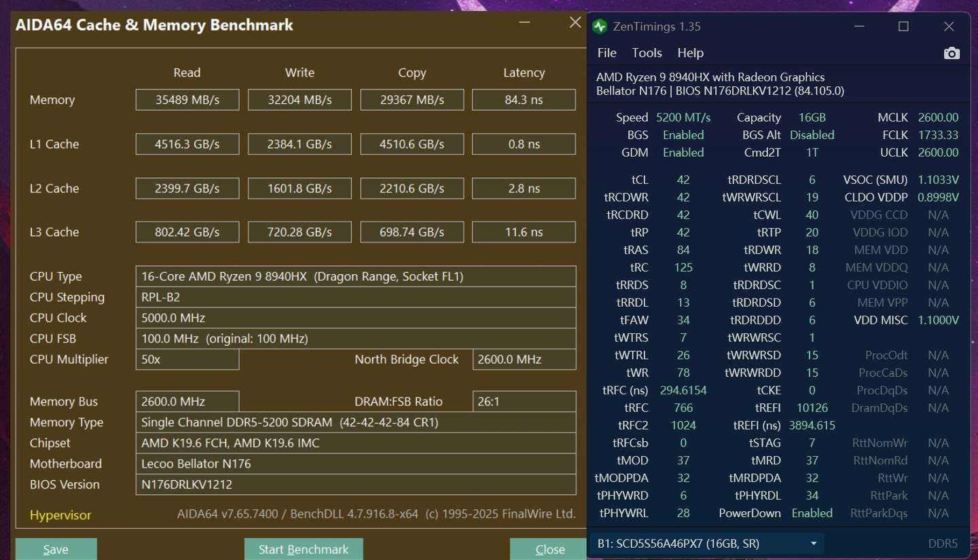Screen dimensions: 978x560
Task: Close the AIDA64 window with the X icon
Action: click(575, 22)
